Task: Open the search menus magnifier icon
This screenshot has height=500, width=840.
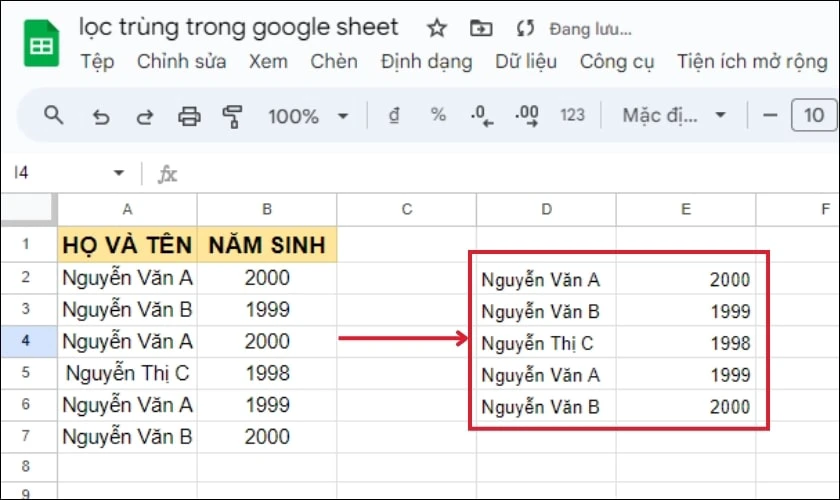Action: click(54, 115)
